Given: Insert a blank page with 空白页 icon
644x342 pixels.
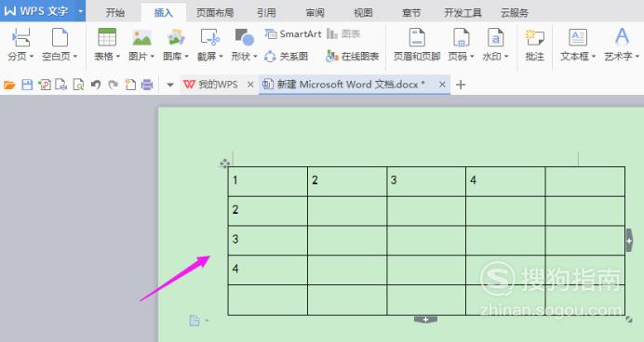Looking at the screenshot, I should click(x=60, y=38).
